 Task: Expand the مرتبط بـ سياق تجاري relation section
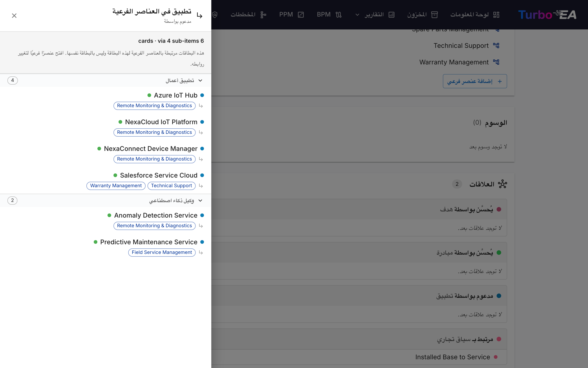click(359, 339)
